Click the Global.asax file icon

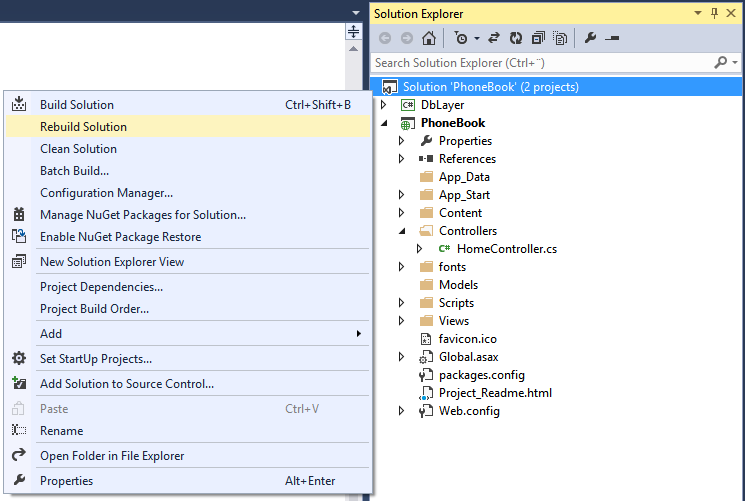426,357
